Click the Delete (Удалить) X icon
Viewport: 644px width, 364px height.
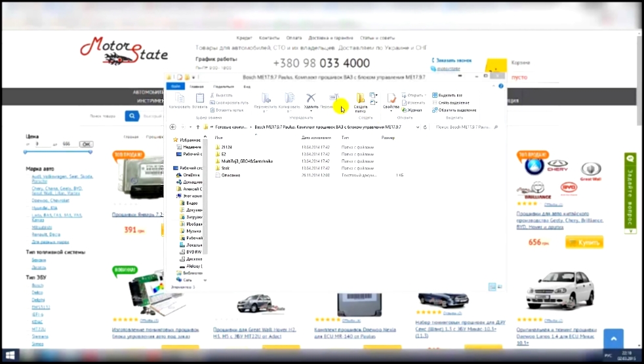311,98
